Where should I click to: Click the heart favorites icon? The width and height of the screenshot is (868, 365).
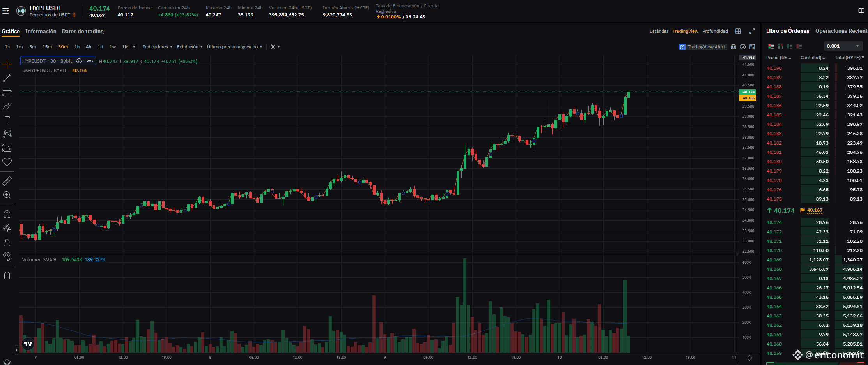(x=7, y=162)
